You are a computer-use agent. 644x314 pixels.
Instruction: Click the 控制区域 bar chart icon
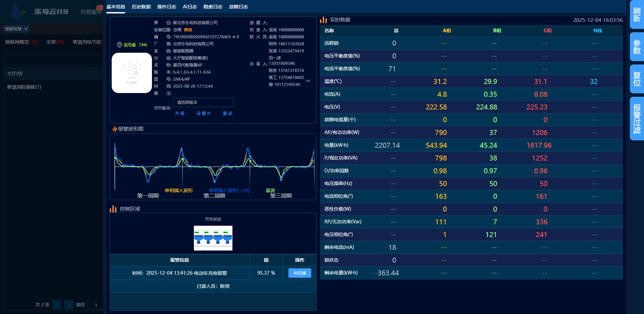tap(113, 209)
